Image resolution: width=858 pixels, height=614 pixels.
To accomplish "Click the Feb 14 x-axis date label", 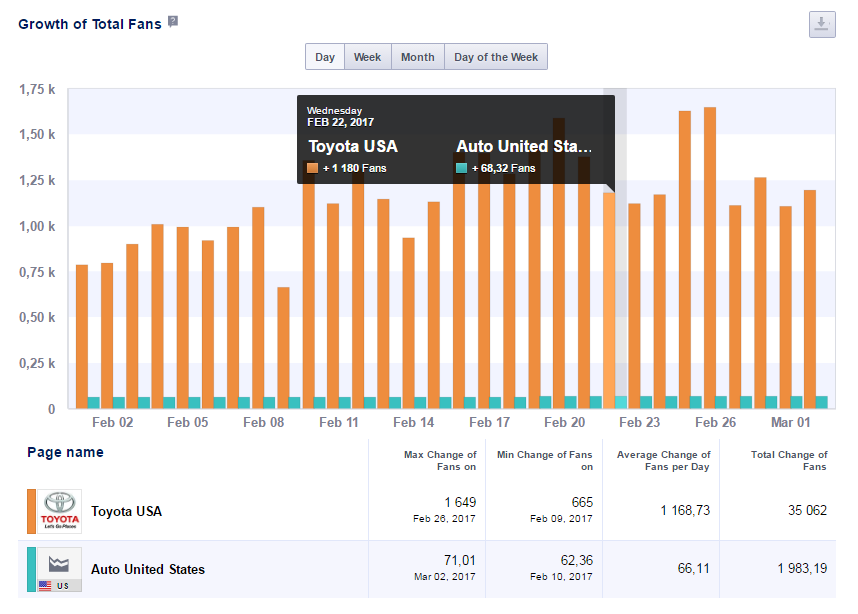I will pyautogui.click(x=414, y=423).
